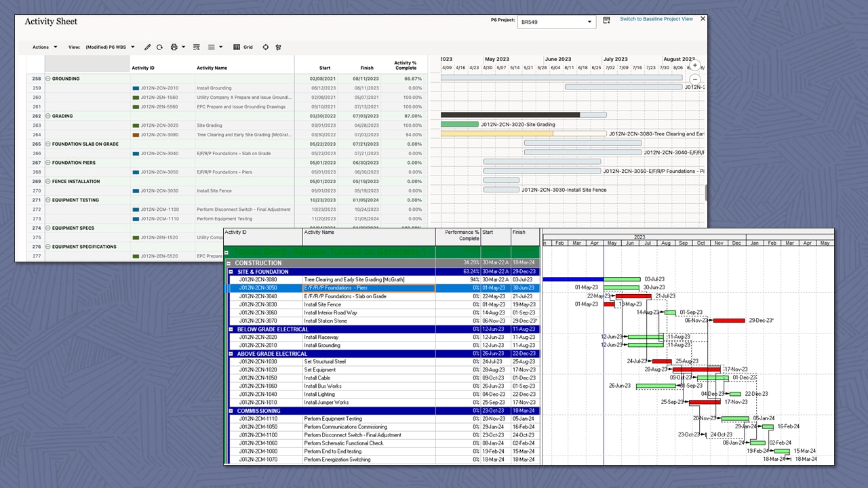Select the Edit pencil tool in the toolbar
Screen dimensions: 868x488
(x=147, y=47)
